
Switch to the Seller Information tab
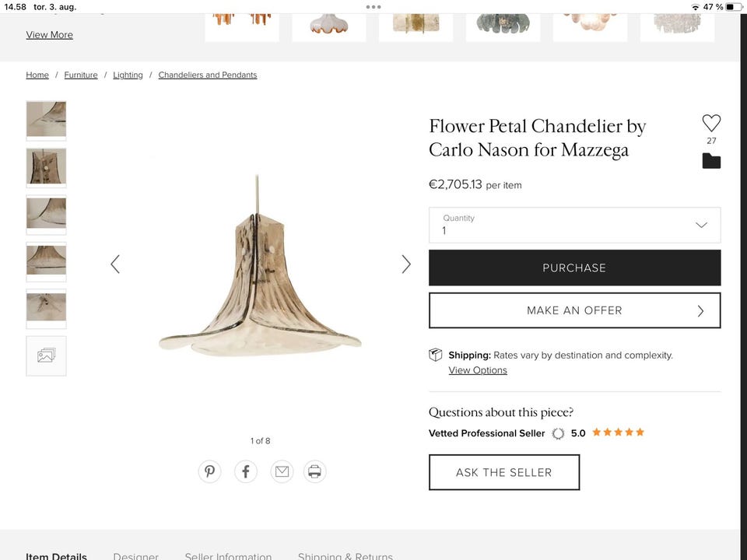click(x=228, y=556)
